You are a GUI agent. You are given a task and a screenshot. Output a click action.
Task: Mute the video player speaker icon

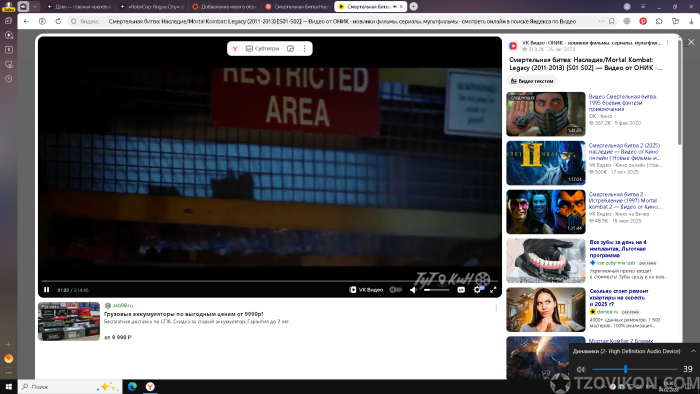click(x=413, y=290)
